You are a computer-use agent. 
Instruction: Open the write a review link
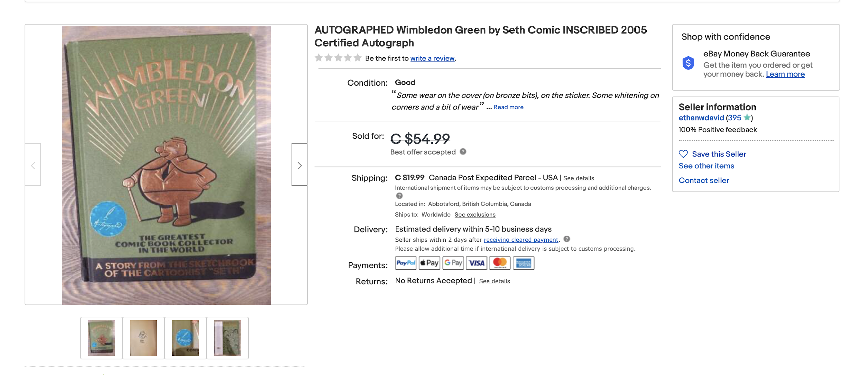point(432,58)
